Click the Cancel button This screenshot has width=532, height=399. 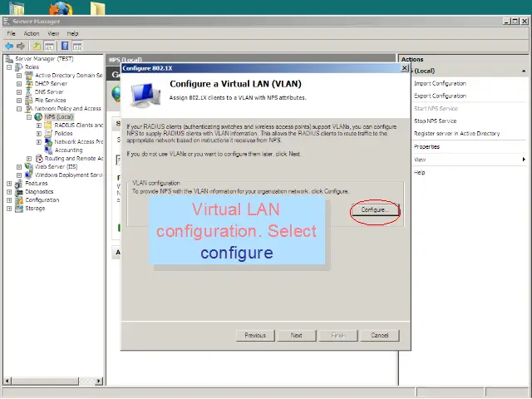coord(380,335)
